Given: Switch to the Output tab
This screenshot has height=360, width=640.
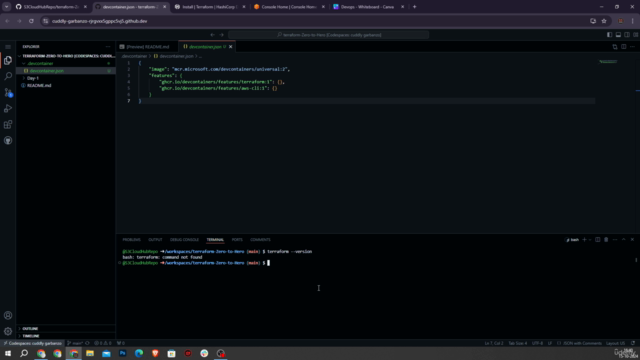Looking at the screenshot, I should 155,240.
